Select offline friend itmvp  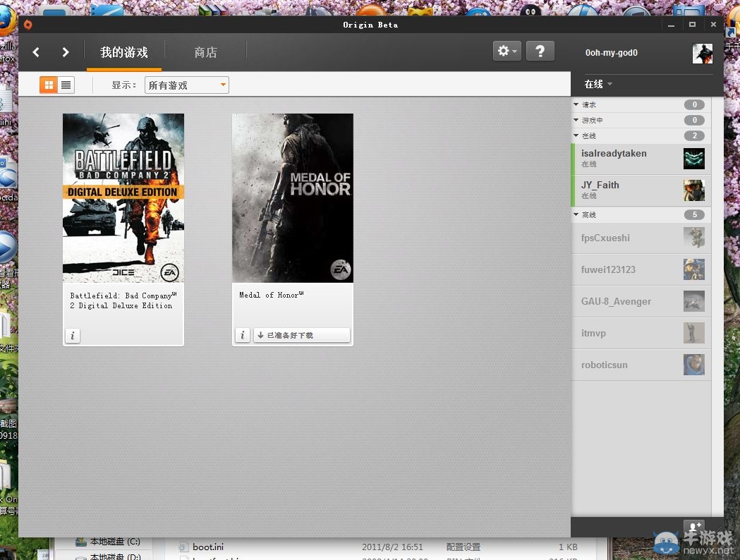tap(641, 333)
